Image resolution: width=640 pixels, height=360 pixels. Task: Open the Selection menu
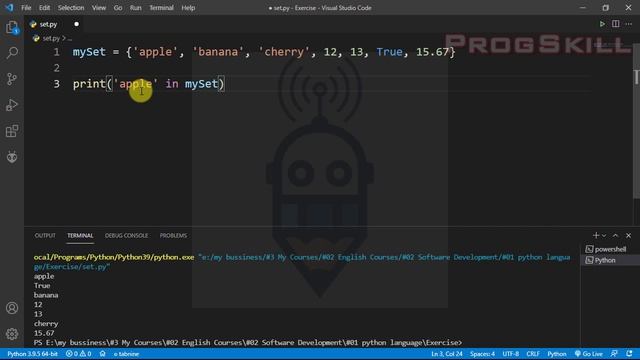(71, 8)
